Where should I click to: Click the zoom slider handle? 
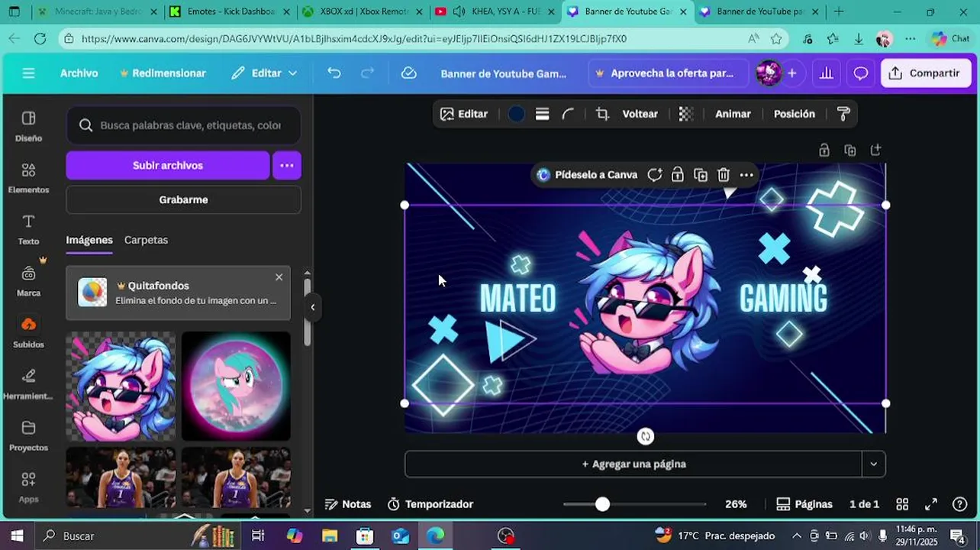click(x=602, y=504)
